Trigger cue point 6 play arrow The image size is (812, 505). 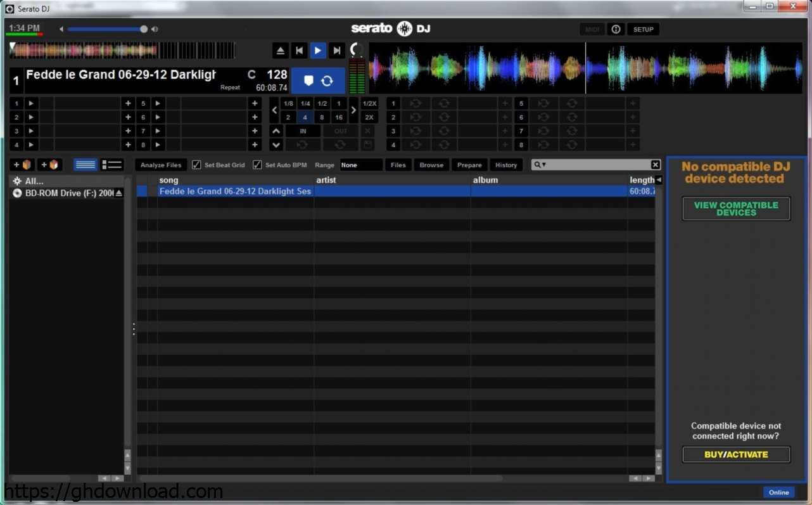tap(158, 117)
